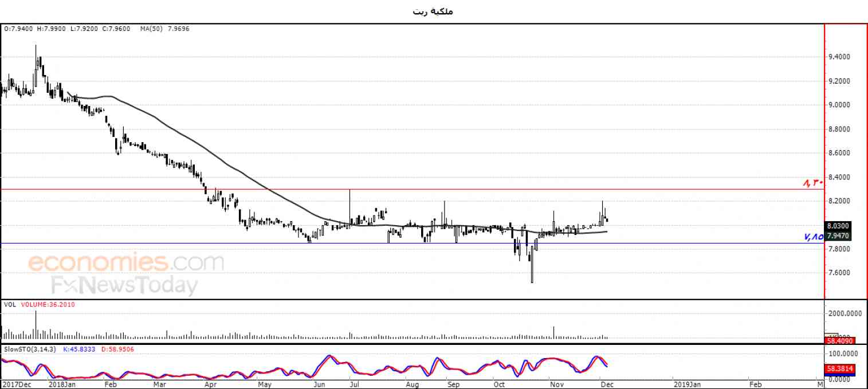Click the Jul time axis label
Image resolution: width=868 pixels, height=389 pixels.
[354, 384]
